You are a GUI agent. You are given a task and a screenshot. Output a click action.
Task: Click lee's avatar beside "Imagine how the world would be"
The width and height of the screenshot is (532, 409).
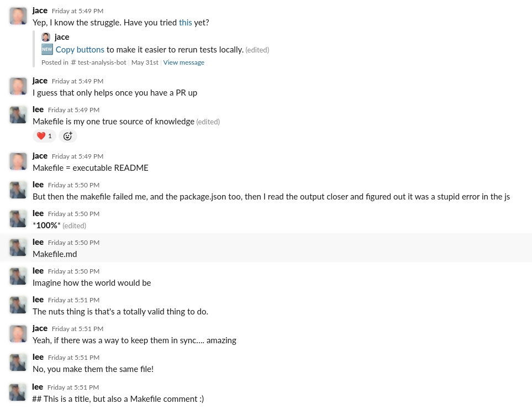(18, 276)
